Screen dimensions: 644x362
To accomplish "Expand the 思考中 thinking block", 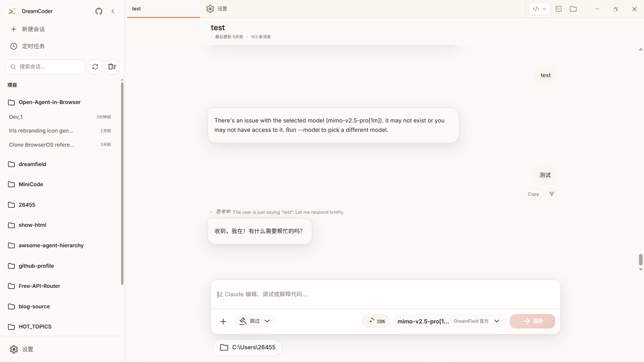I will pyautogui.click(x=277, y=212).
